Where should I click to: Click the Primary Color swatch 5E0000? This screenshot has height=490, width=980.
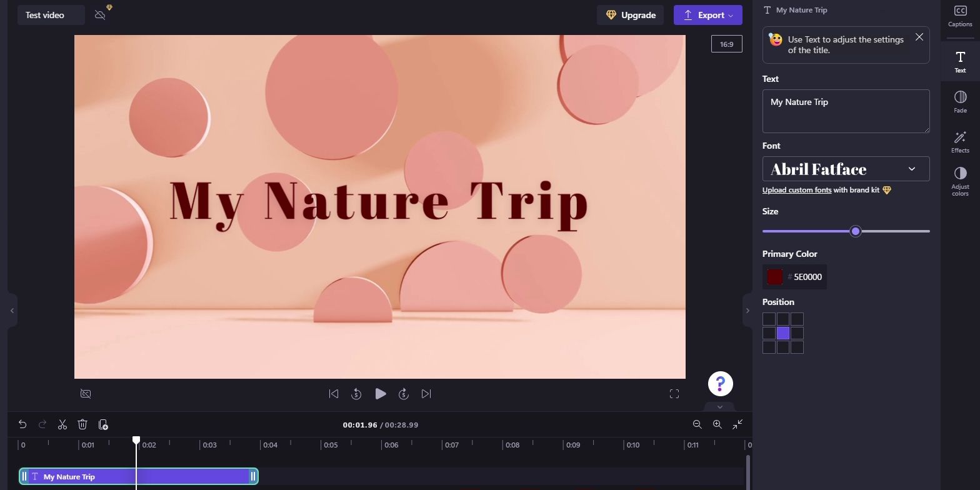click(775, 277)
